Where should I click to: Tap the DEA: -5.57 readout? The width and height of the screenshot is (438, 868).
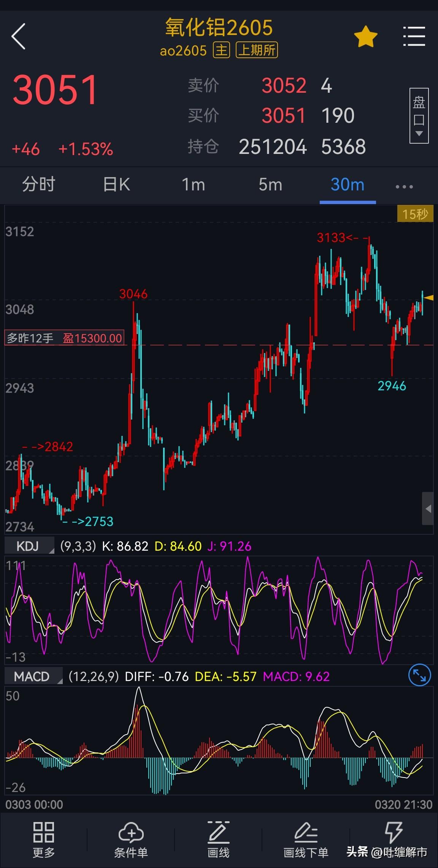(225, 676)
